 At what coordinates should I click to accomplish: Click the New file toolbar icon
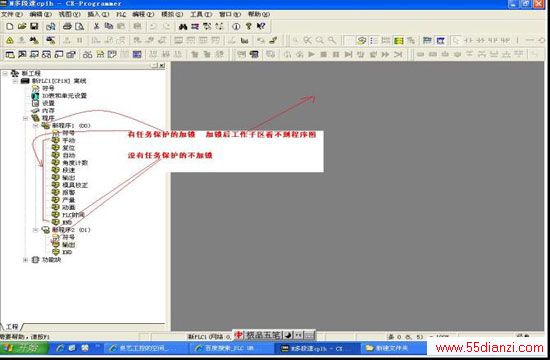click(x=9, y=26)
